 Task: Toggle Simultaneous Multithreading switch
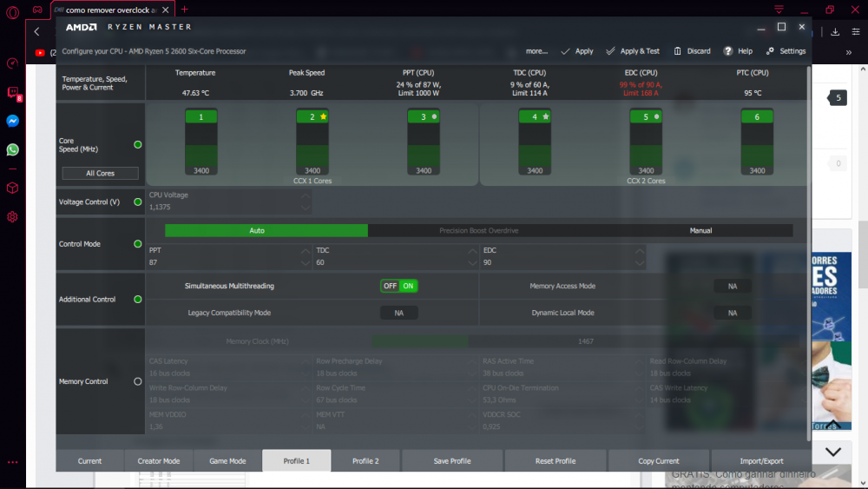click(399, 286)
